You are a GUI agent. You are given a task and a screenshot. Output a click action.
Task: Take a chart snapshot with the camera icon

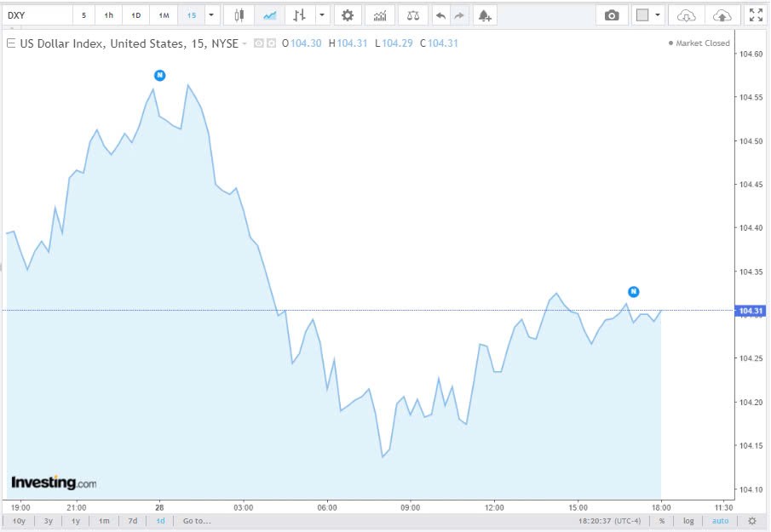[612, 14]
